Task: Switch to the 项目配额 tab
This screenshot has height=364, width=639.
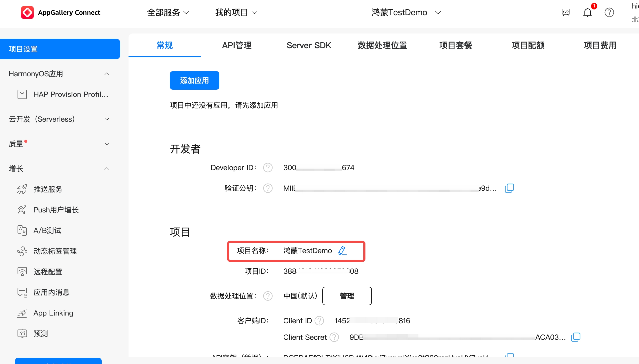Action: [x=528, y=45]
